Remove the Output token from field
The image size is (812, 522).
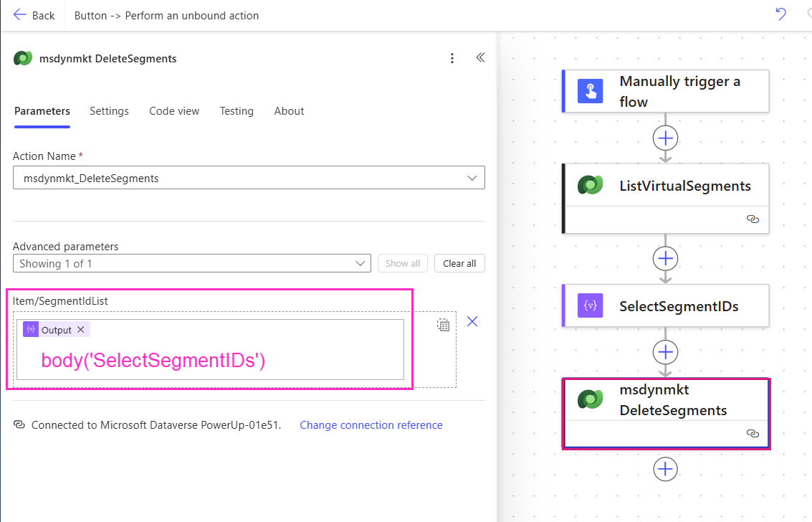(x=81, y=329)
